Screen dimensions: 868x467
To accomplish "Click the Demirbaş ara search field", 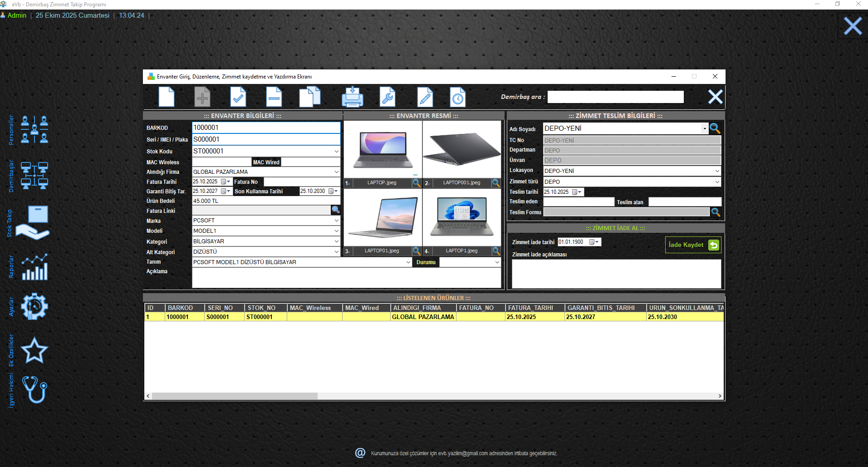I will coord(615,97).
